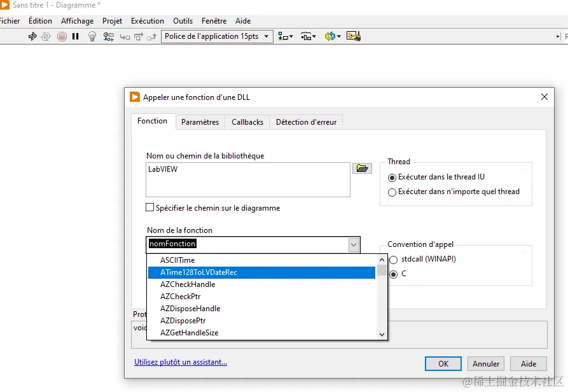The width and height of the screenshot is (568, 392).
Task: Choose ATime128ToLVDateRec from the list
Action: (x=261, y=272)
